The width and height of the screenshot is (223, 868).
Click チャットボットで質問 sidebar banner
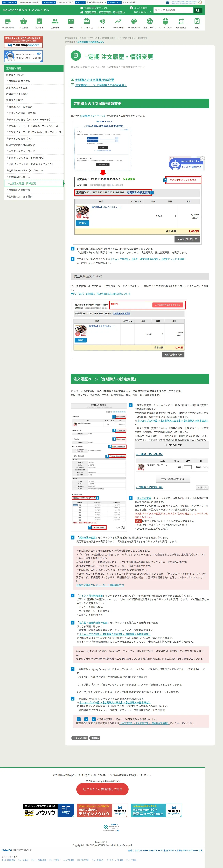(23, 56)
